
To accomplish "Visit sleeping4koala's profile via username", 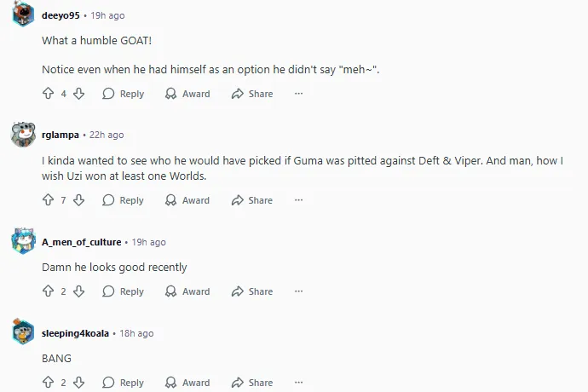I will pos(75,333).
